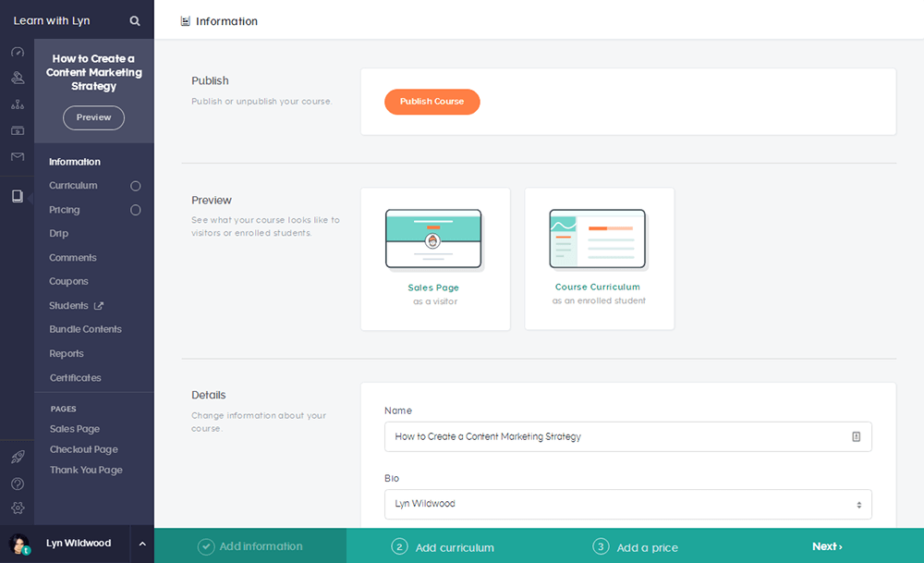Open the emails envelope icon in the sidebar
Screen dimensions: 924x563
pyautogui.click(x=18, y=156)
